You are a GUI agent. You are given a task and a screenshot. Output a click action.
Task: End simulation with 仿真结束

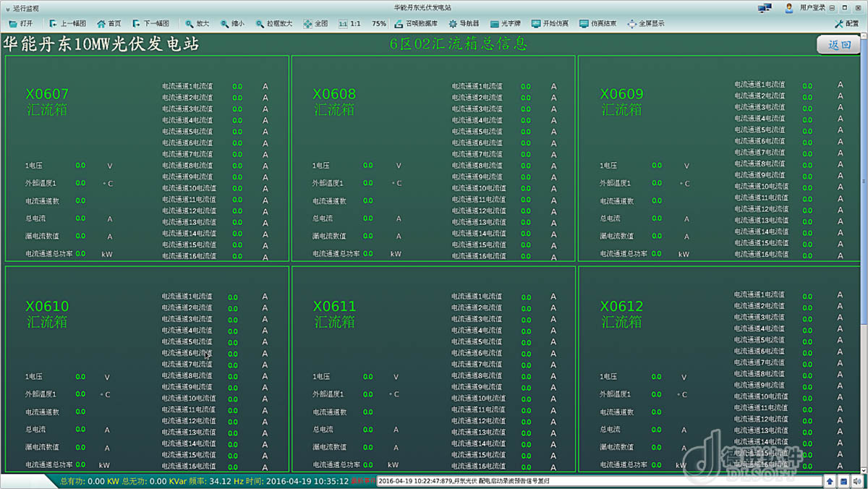point(598,24)
